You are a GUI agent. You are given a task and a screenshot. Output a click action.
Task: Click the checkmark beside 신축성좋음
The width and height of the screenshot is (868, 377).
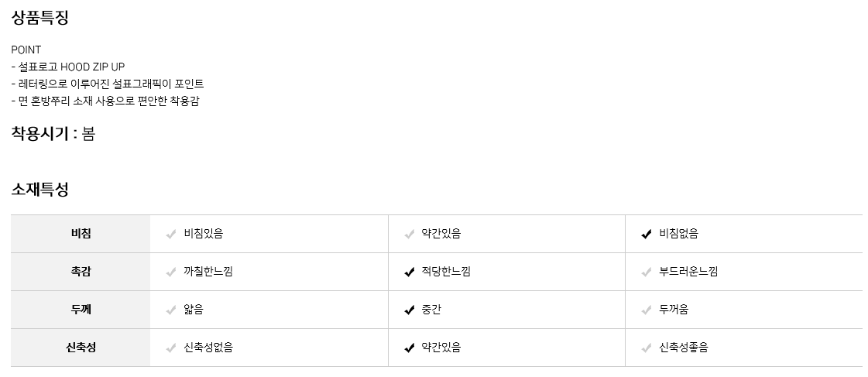tap(647, 348)
